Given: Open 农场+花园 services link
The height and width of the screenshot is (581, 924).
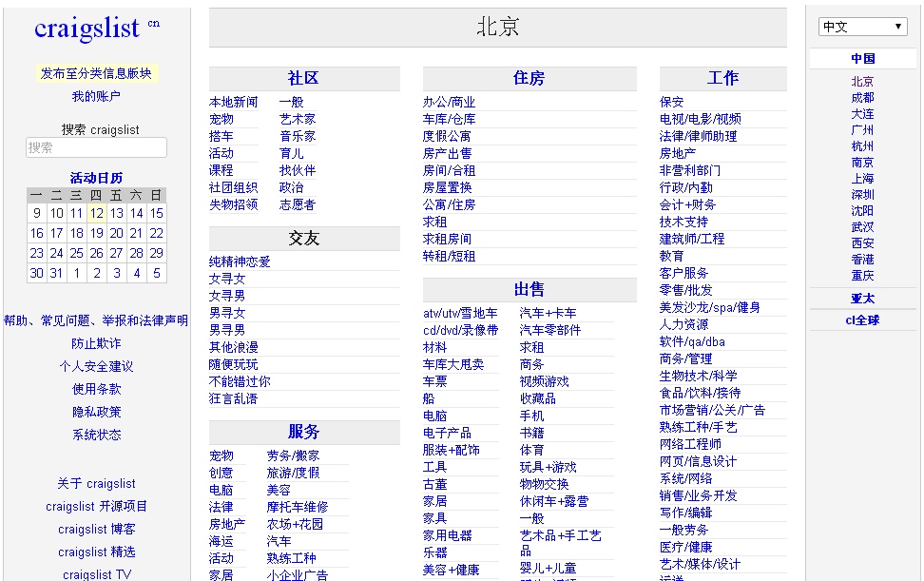Looking at the screenshot, I should click(296, 525).
